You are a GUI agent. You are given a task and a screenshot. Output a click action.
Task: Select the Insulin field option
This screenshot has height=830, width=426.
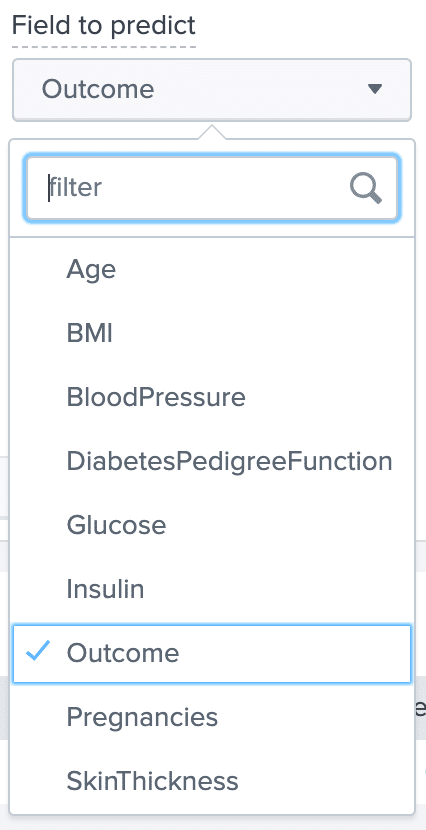coord(212,589)
